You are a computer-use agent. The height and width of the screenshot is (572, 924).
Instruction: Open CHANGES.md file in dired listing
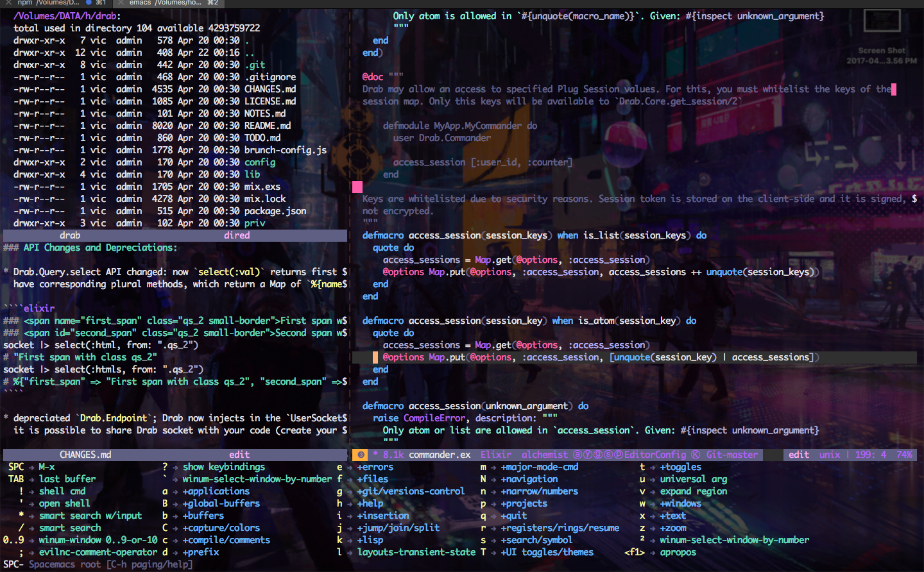click(270, 89)
